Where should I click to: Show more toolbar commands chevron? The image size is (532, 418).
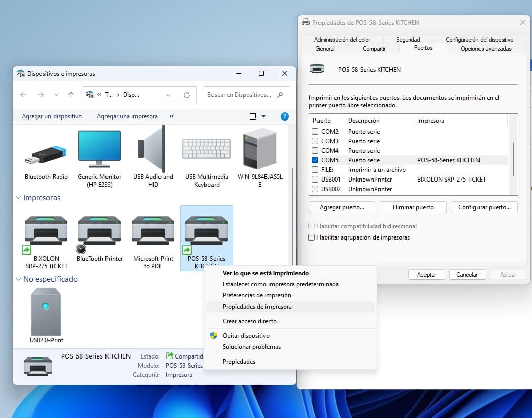171,116
